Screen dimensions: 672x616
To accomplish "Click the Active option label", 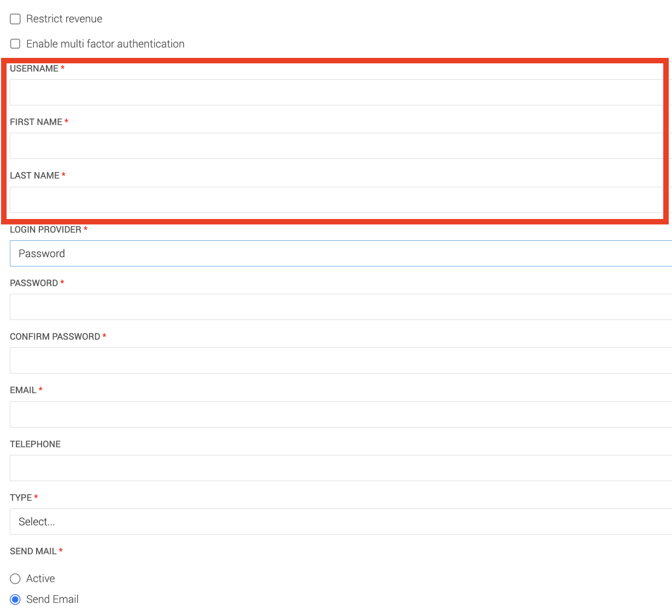I will click(40, 579).
